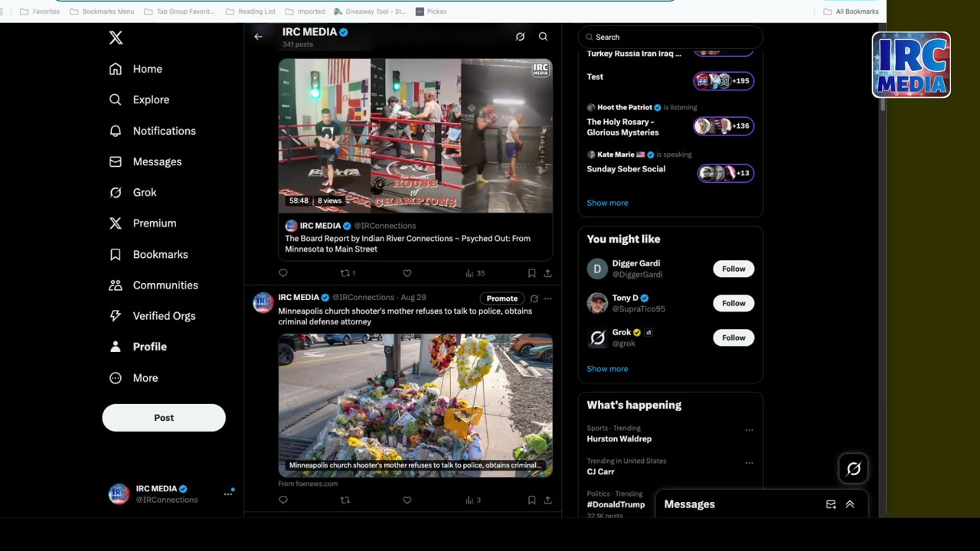Click Show more under live spaces
980x551 pixels.
pyautogui.click(x=607, y=203)
